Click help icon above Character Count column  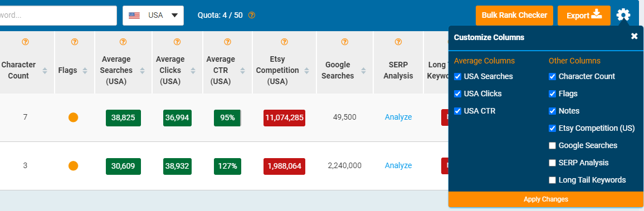(x=25, y=41)
